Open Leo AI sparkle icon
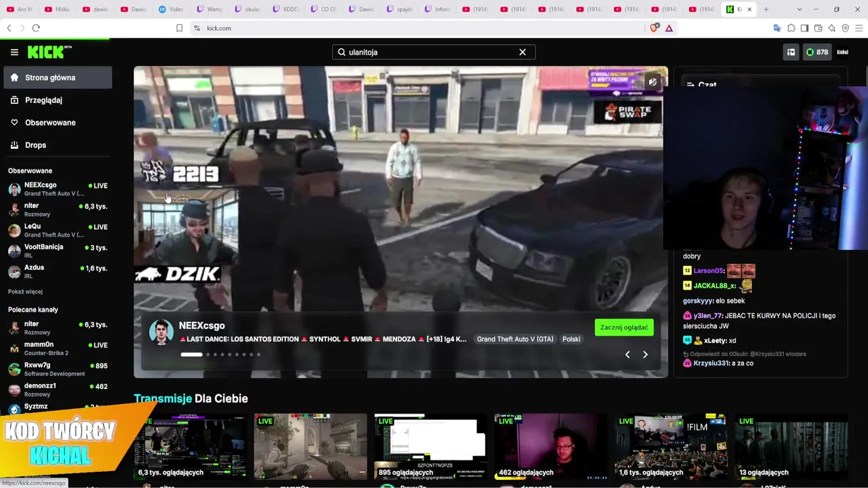Image resolution: width=868 pixels, height=488 pixels. pyautogui.click(x=831, y=28)
